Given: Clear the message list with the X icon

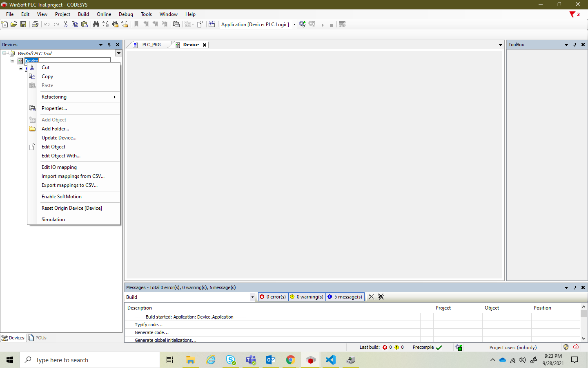Looking at the screenshot, I should [371, 297].
